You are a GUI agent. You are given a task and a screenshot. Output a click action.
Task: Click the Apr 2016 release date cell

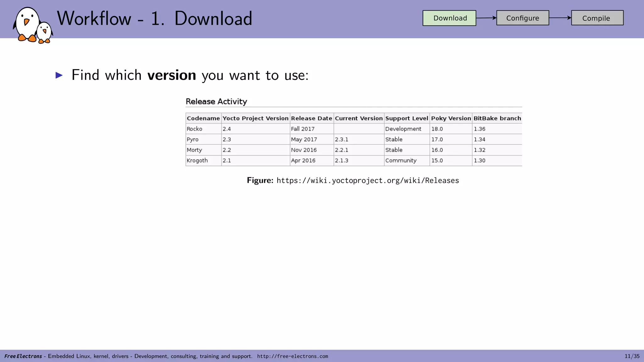(x=312, y=160)
